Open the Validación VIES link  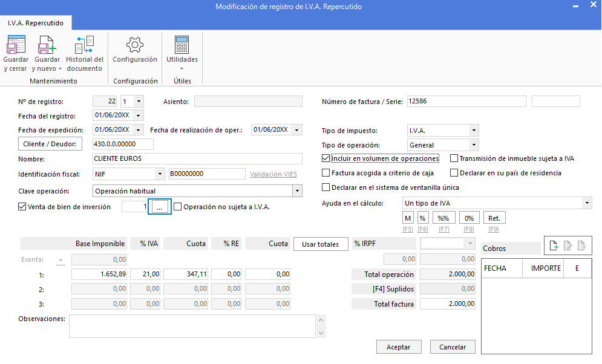(273, 174)
